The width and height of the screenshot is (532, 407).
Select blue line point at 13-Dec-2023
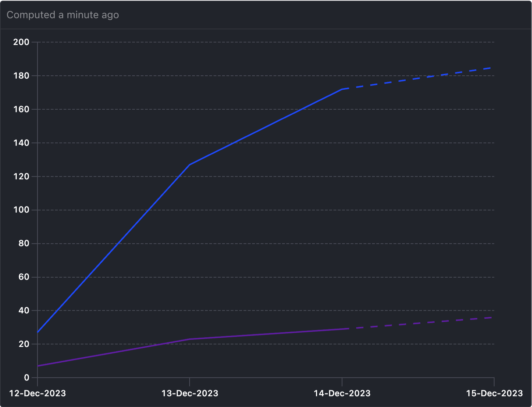190,165
